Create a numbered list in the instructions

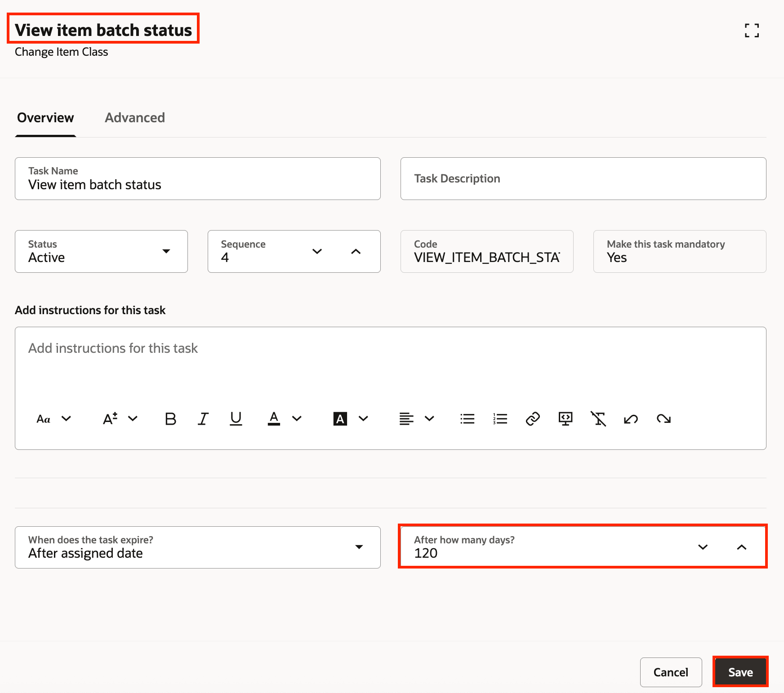click(x=500, y=418)
